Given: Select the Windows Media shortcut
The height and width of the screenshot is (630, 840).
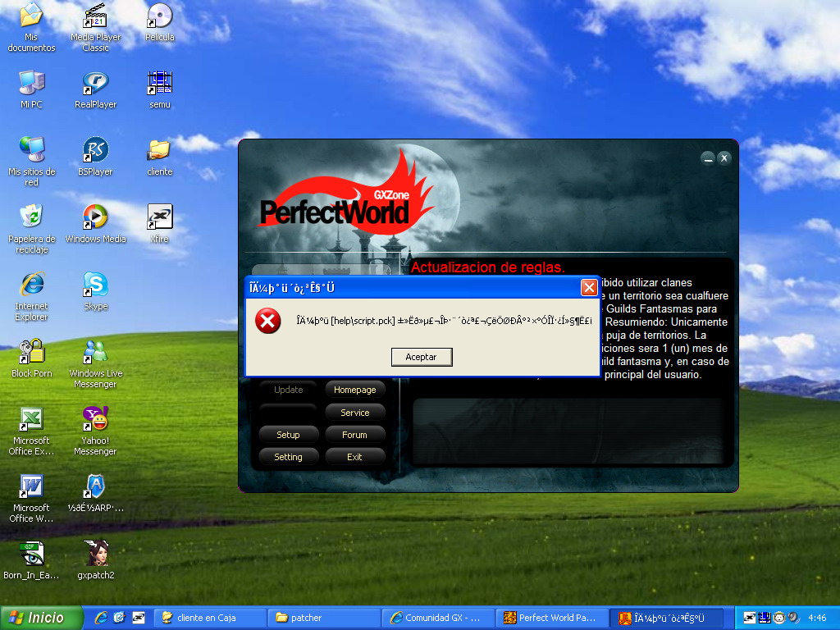Looking at the screenshot, I should point(95,224).
